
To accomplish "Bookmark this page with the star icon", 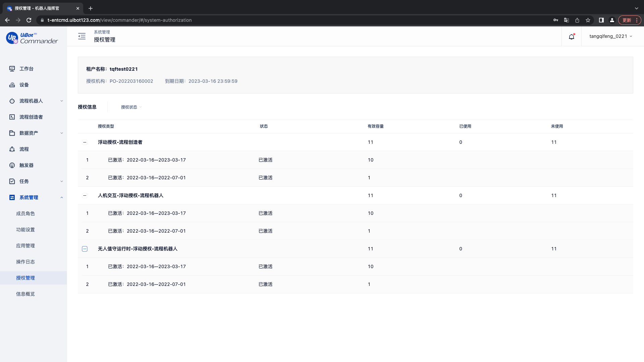I will tap(588, 20).
